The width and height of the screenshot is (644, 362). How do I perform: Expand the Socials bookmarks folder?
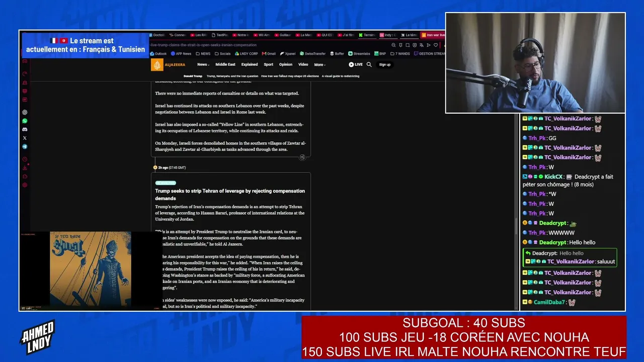223,53
